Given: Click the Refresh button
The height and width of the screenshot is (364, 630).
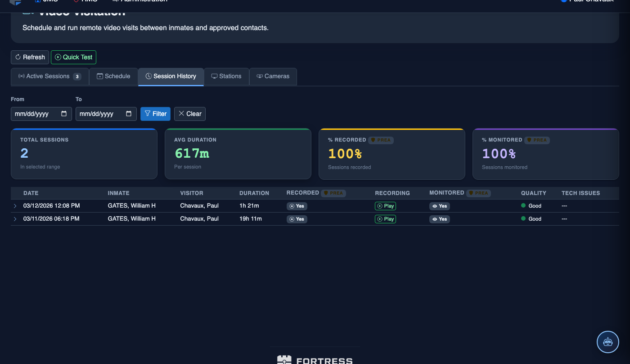Looking at the screenshot, I should click(x=30, y=57).
